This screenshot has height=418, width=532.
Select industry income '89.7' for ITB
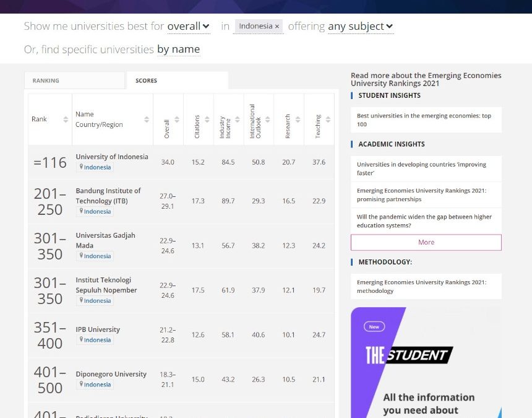click(228, 201)
